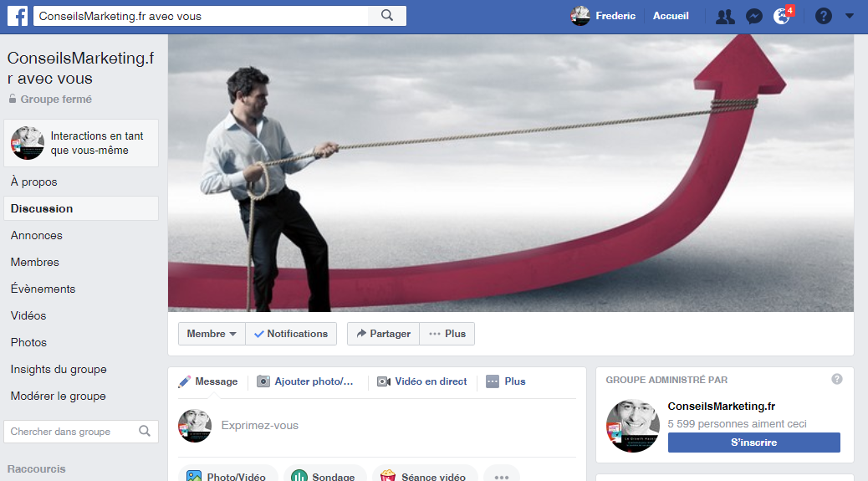
Task: Toggle the Notifications button
Action: click(291, 334)
